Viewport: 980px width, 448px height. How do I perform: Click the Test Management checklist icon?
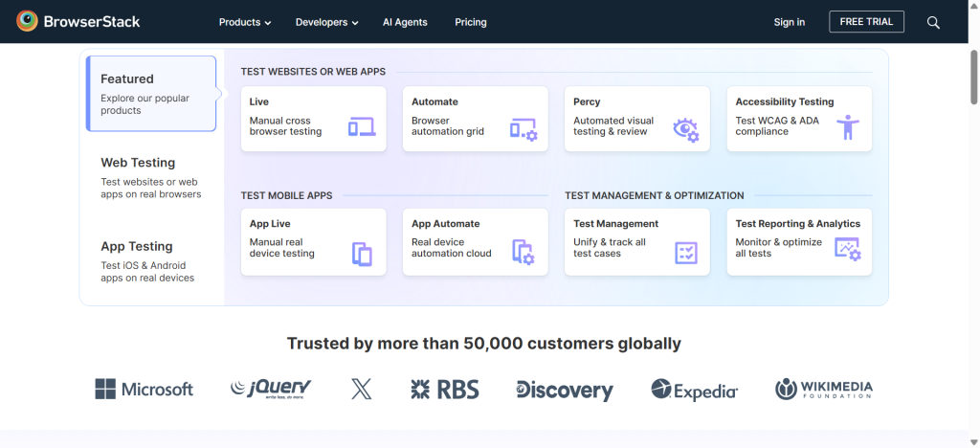pos(686,253)
